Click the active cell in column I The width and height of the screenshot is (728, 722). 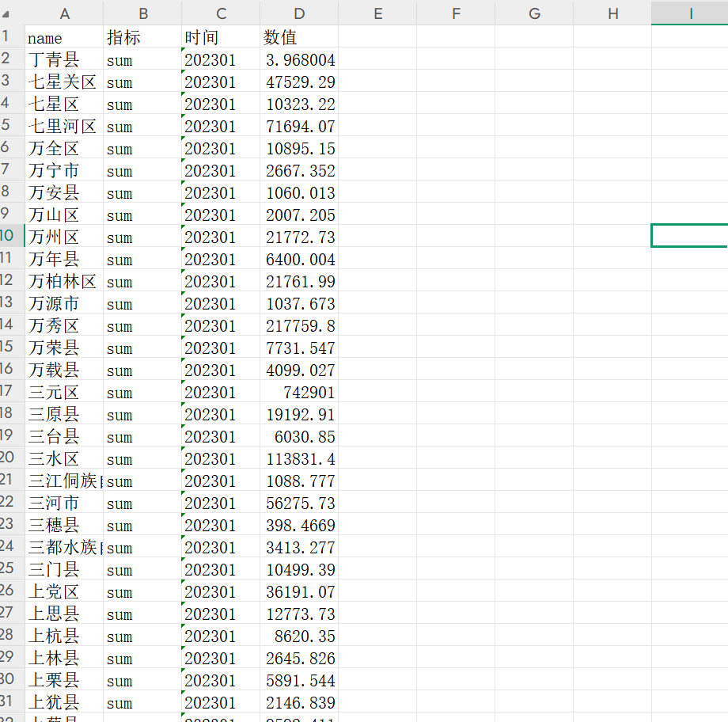point(690,236)
